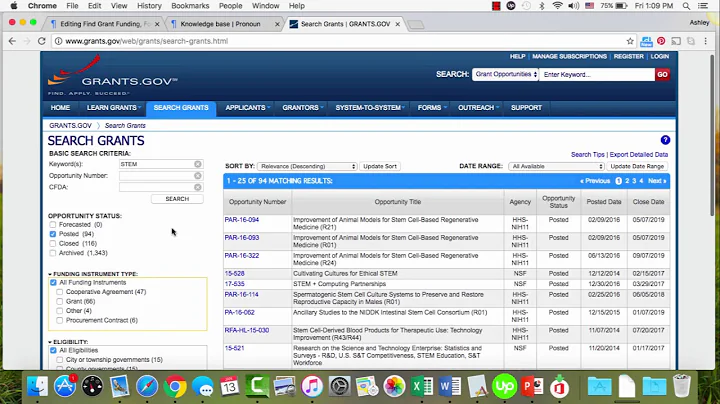Click the SEARCH button under criteria
The image size is (720, 404).
(x=177, y=199)
